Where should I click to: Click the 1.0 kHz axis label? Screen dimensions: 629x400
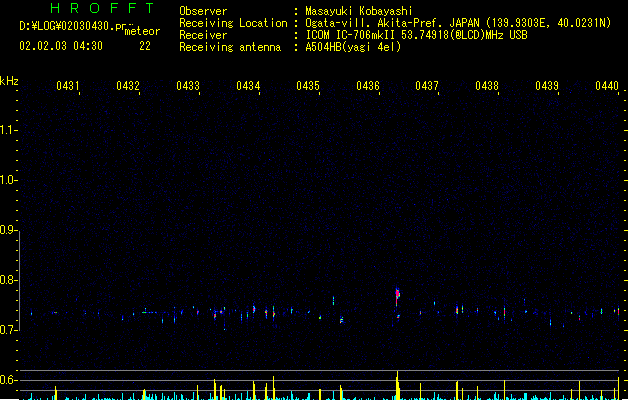pos(7,180)
